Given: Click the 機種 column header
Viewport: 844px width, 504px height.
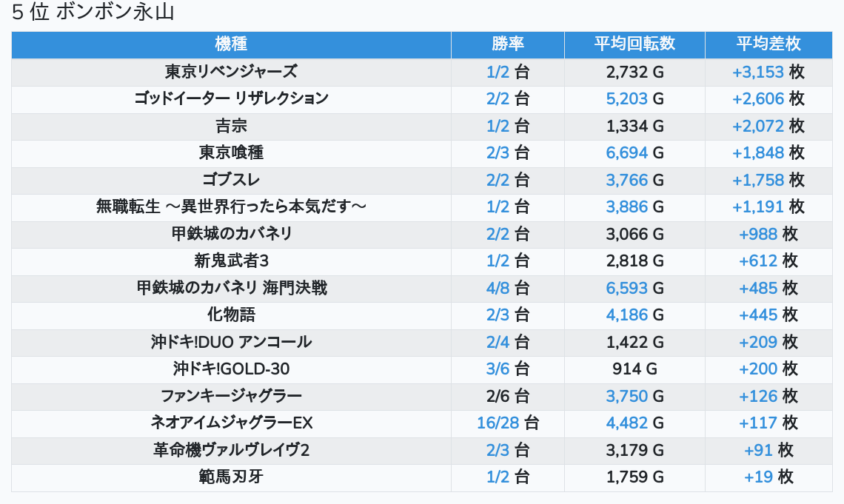Looking at the screenshot, I should click(x=231, y=44).
